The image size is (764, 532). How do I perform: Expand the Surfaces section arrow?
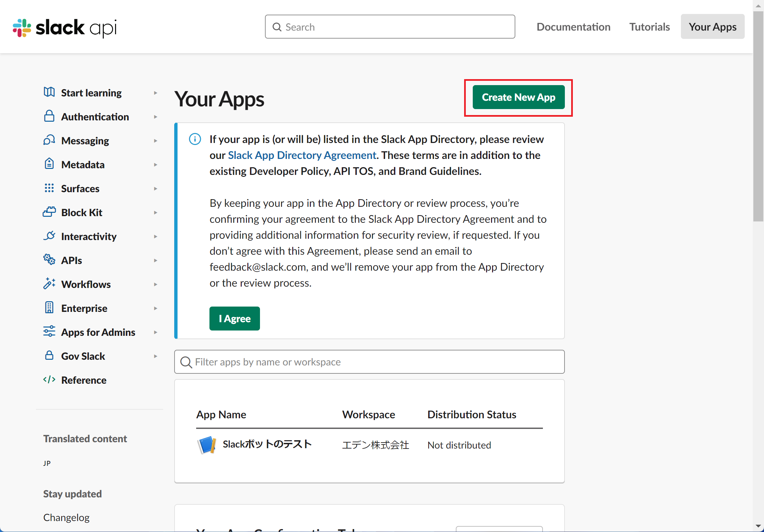pos(155,189)
